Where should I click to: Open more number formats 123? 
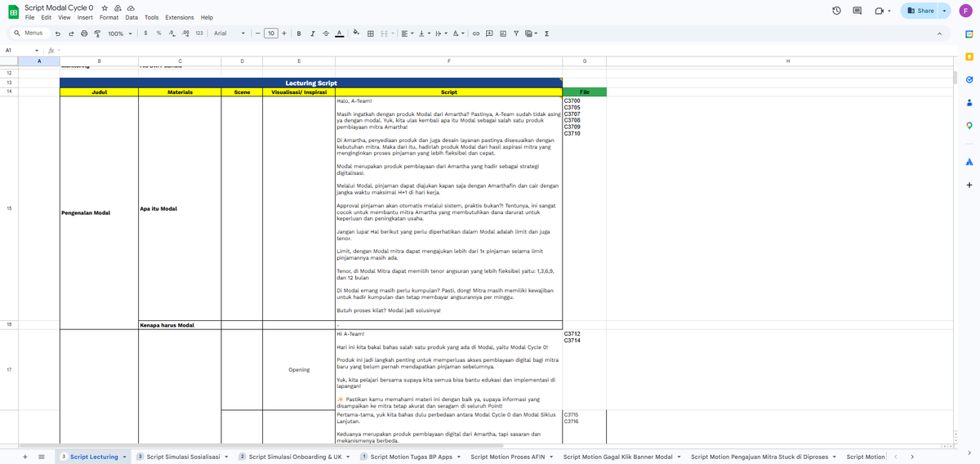(x=199, y=33)
